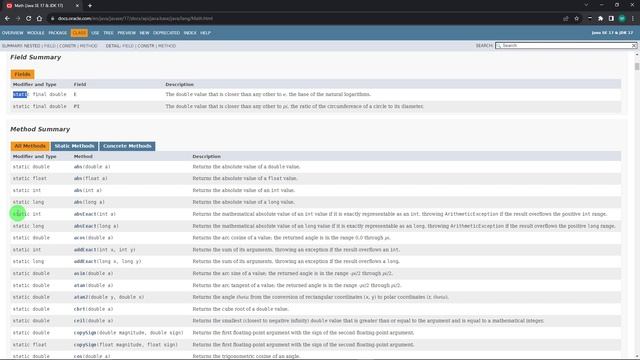Open a new tab with the plus icon
This screenshot has width=640, height=360.
point(90,6)
